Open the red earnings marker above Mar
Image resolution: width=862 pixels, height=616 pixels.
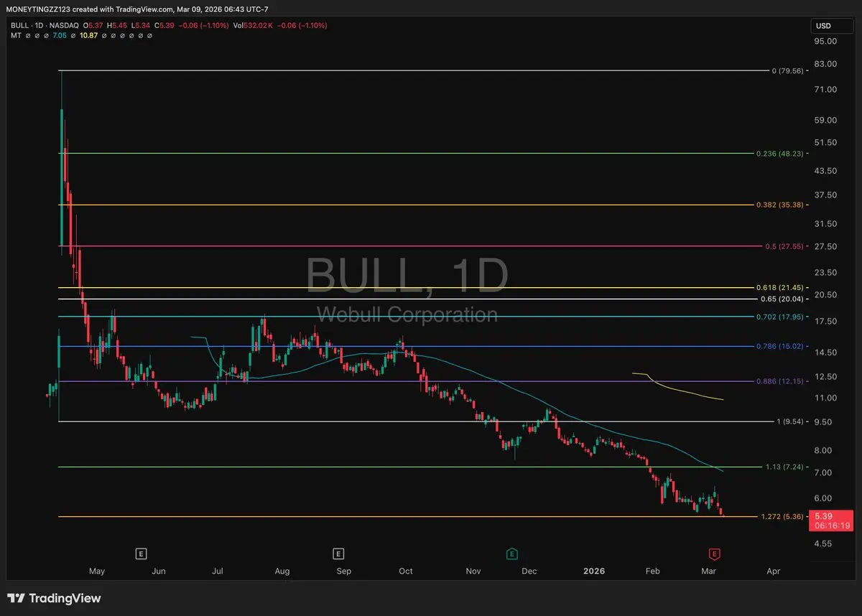click(714, 554)
